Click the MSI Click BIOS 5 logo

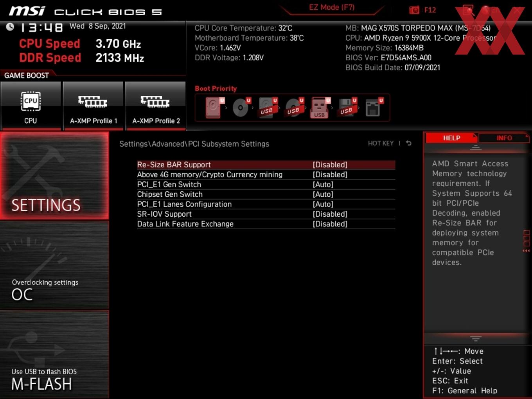[x=85, y=11]
